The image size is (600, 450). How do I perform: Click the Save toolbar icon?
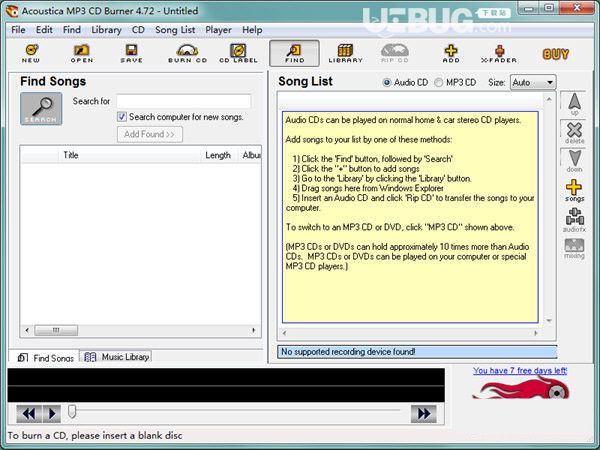tap(131, 53)
